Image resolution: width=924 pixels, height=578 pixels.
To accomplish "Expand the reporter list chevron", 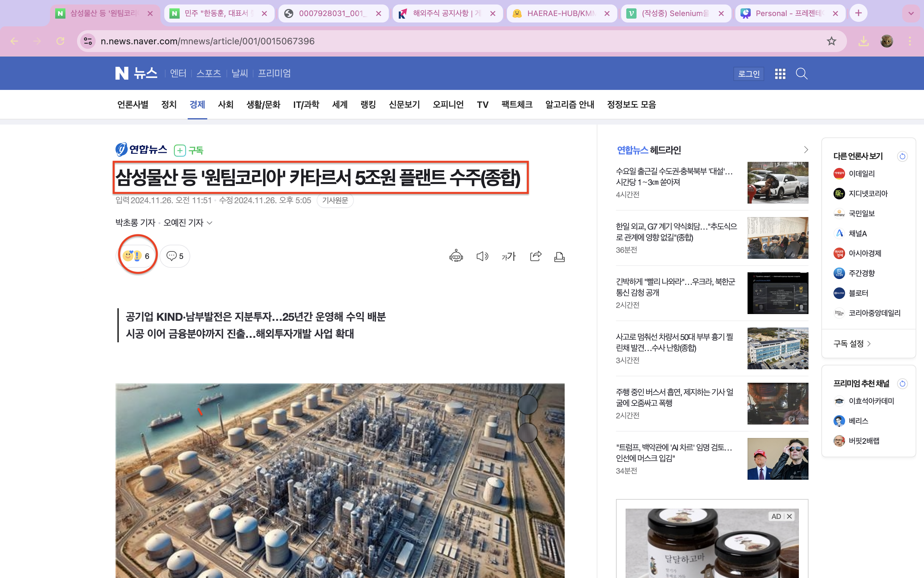I will tap(210, 223).
